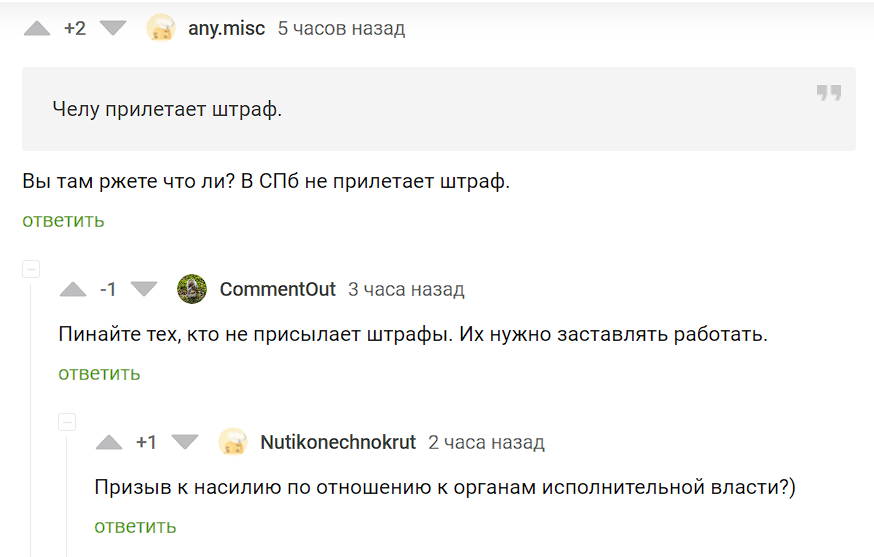The image size is (874, 557).
Task: Downvote the CommentOut comment
Action: coord(145,290)
